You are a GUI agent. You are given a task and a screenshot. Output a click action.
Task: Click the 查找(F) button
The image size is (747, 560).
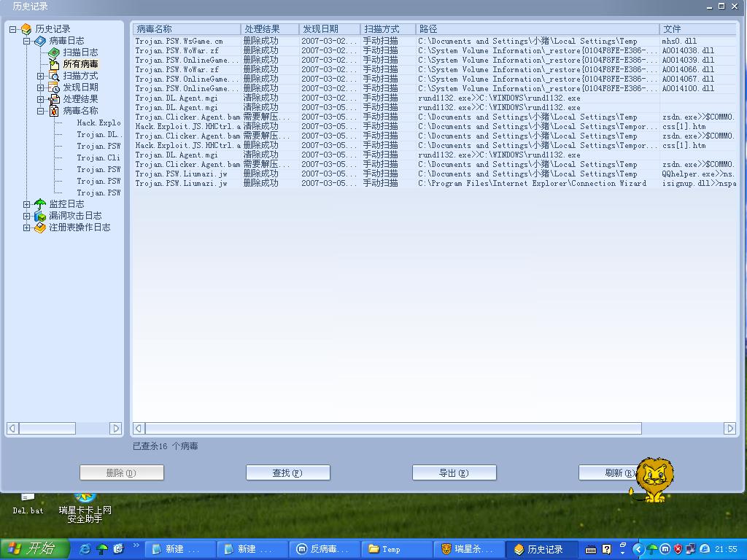[287, 472]
